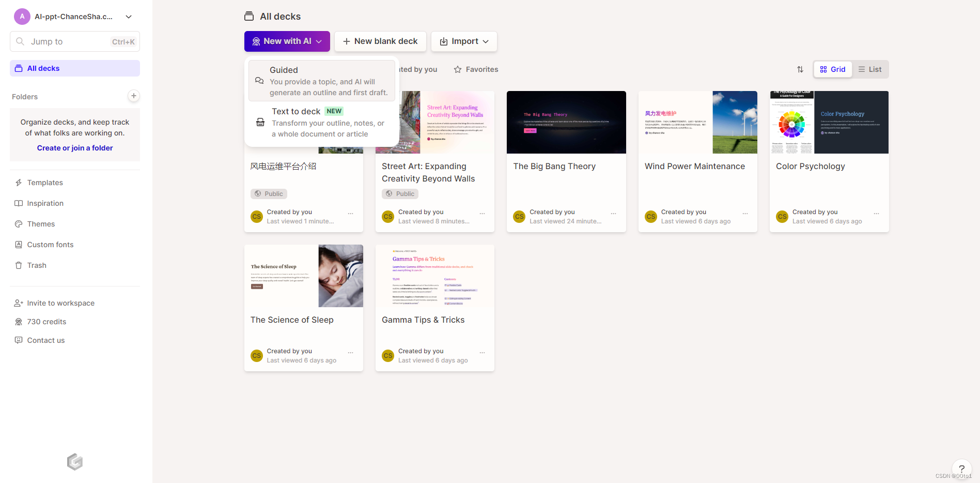
Task: Open more options for 风电运维平台介绍 deck
Action: [x=351, y=213]
